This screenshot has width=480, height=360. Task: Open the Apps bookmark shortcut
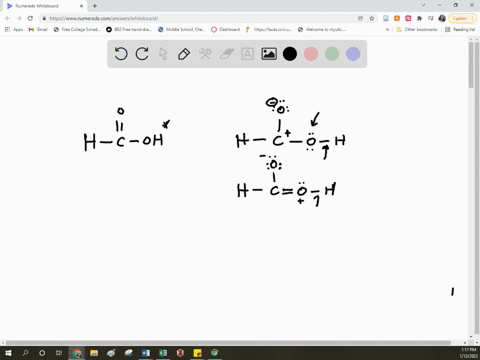(x=14, y=29)
